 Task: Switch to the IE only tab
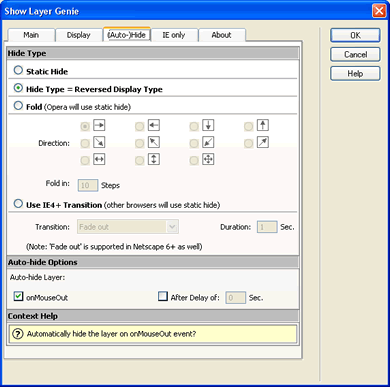[x=174, y=35]
